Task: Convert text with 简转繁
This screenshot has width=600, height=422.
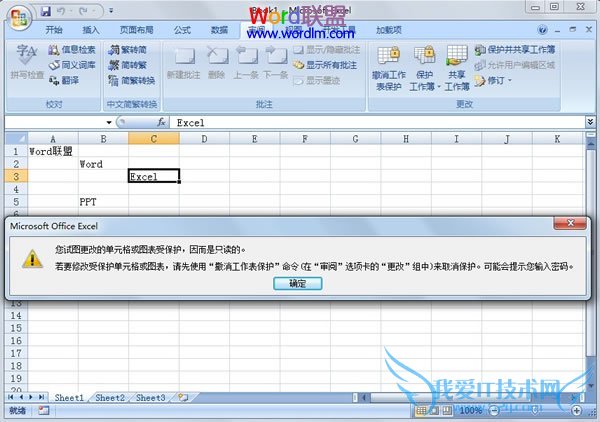Action: [x=128, y=65]
